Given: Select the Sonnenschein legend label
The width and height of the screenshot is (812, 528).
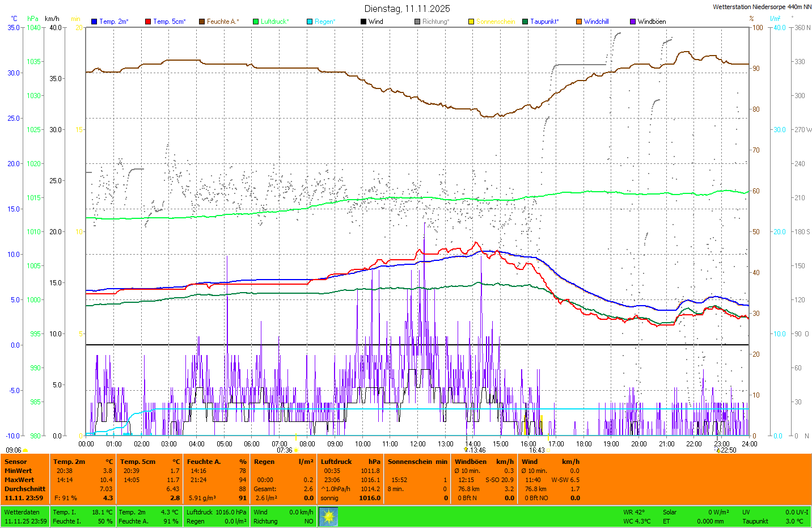Looking at the screenshot, I should click(495, 22).
